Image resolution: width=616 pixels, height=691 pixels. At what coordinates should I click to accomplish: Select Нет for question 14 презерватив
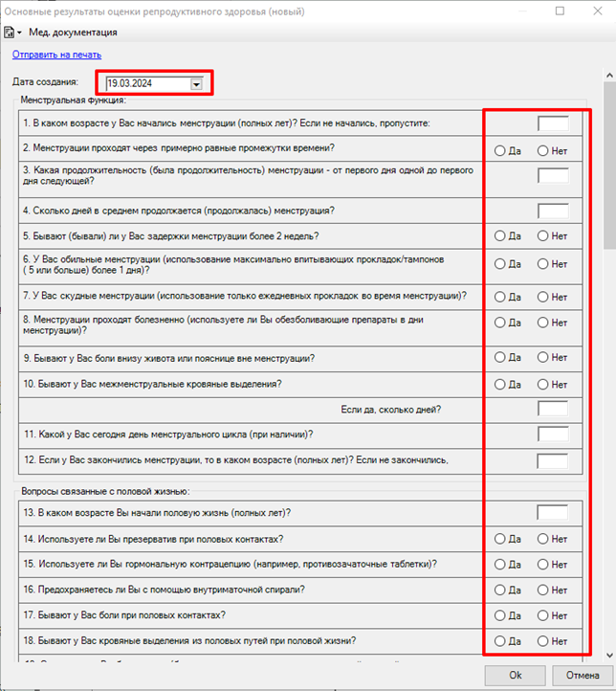coord(552,539)
